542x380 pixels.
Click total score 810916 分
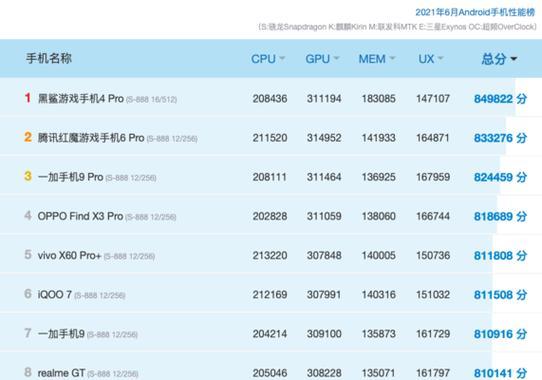[x=500, y=334]
